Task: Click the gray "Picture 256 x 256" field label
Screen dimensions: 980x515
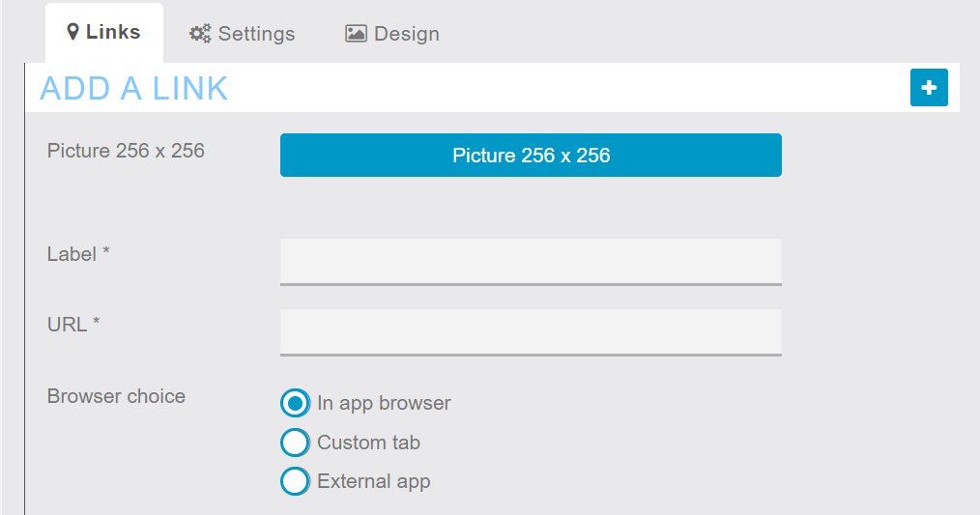Action: pyautogui.click(x=126, y=151)
